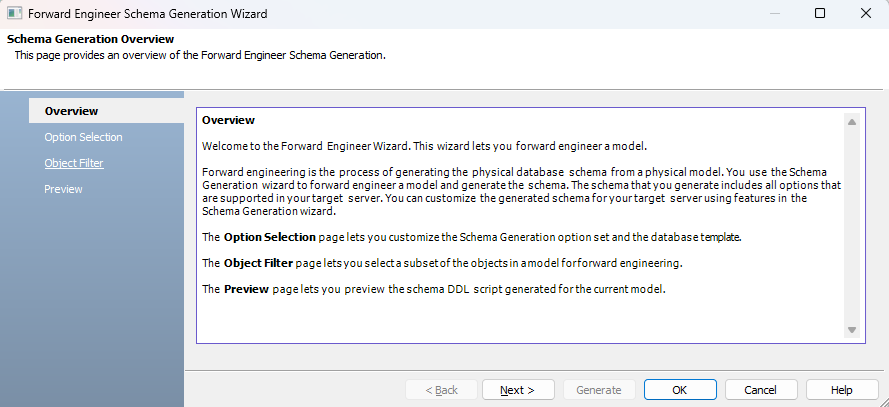889x407 pixels.
Task: Minimize the wizard window
Action: coord(774,14)
